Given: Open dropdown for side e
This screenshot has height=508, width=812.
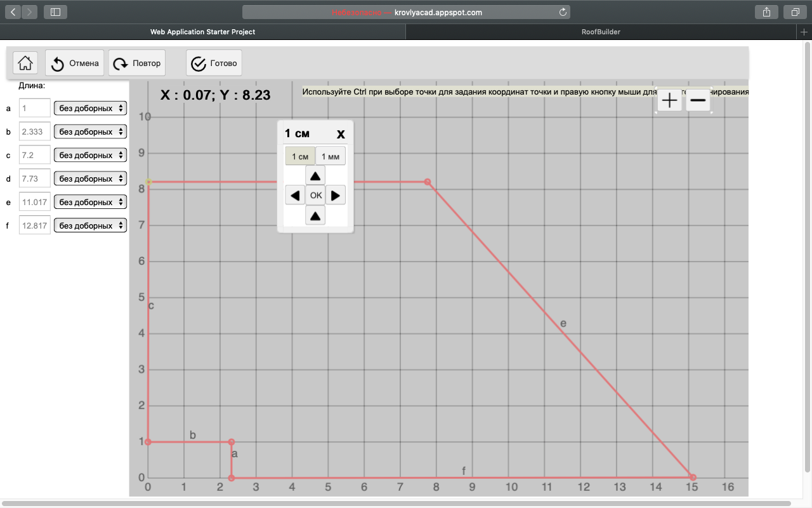Looking at the screenshot, I should tap(90, 203).
